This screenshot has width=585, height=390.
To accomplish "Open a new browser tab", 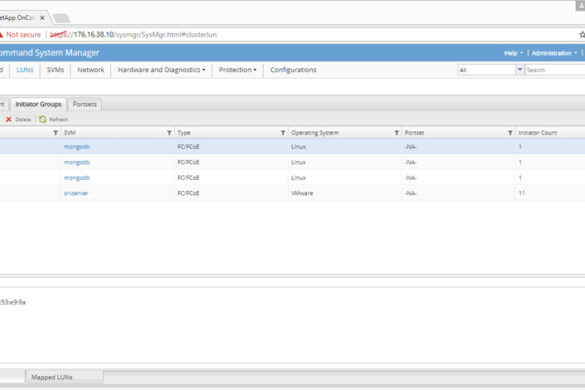I will pyautogui.click(x=61, y=18).
